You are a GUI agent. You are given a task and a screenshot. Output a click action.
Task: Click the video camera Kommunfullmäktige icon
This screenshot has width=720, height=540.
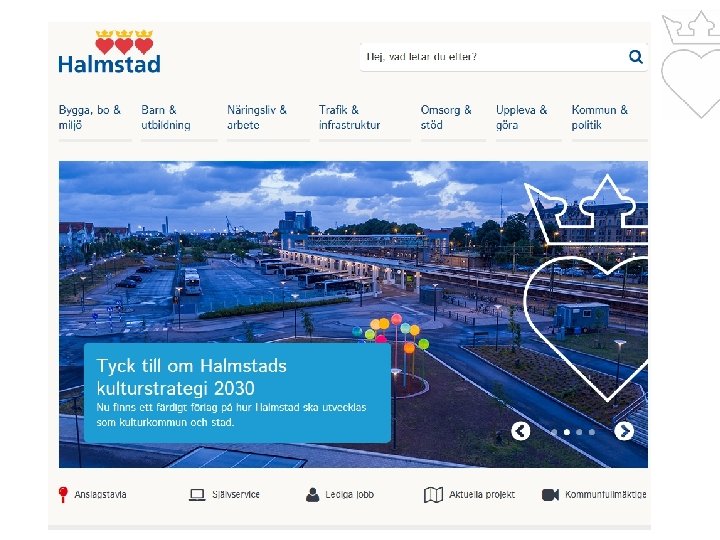(550, 495)
